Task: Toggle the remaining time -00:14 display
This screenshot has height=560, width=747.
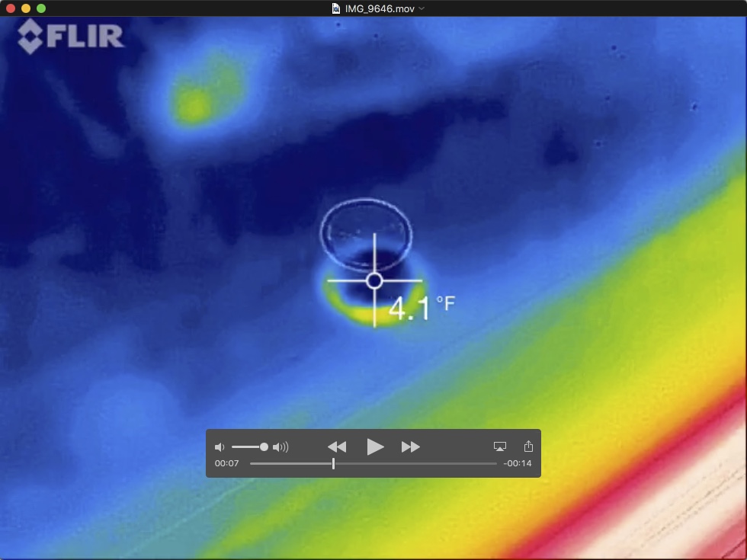Action: 518,463
